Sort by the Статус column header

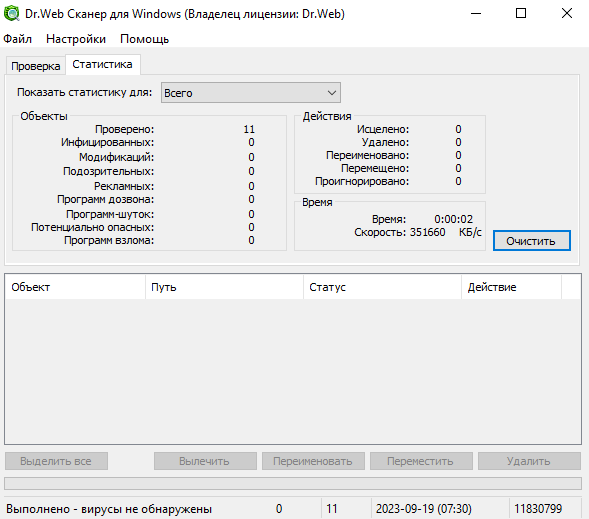[382, 287]
